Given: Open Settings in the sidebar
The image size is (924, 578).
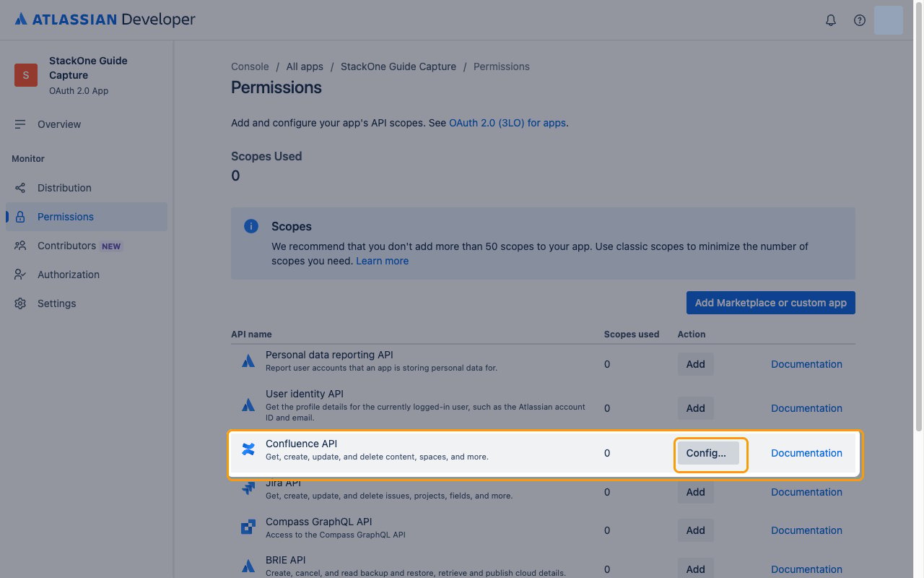Looking at the screenshot, I should 87,303.
